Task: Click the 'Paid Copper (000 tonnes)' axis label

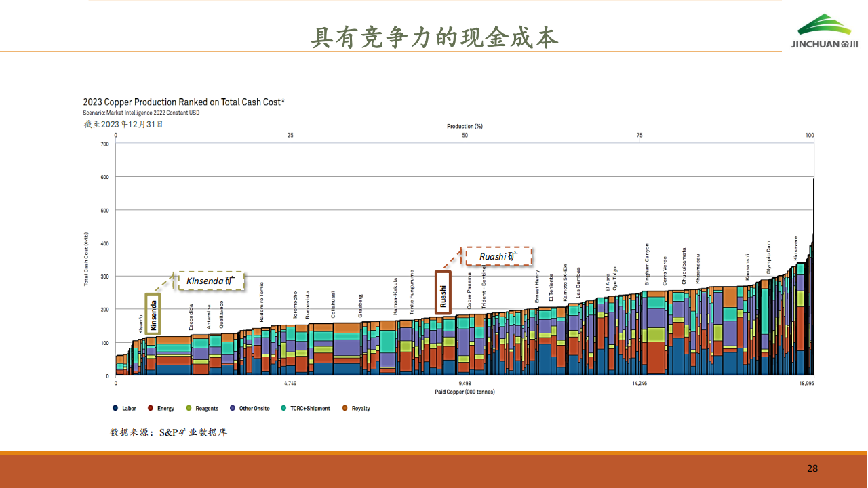Action: click(x=465, y=392)
